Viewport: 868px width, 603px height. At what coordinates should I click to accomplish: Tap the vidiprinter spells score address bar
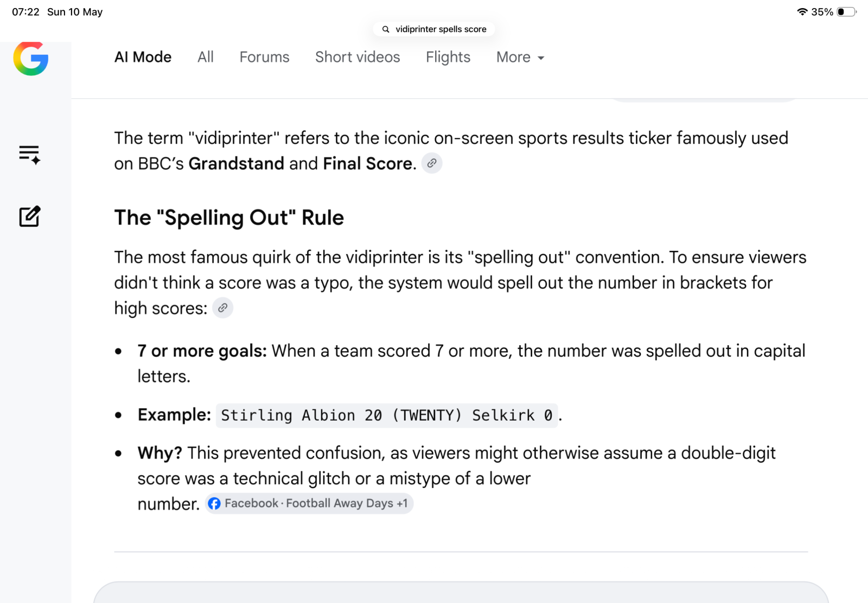coord(434,29)
